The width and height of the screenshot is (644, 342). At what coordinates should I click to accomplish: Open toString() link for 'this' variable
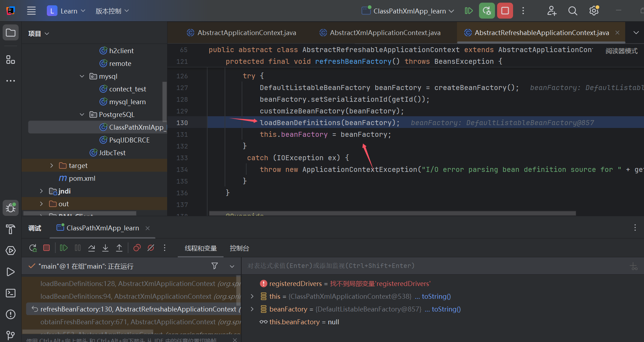click(436, 296)
